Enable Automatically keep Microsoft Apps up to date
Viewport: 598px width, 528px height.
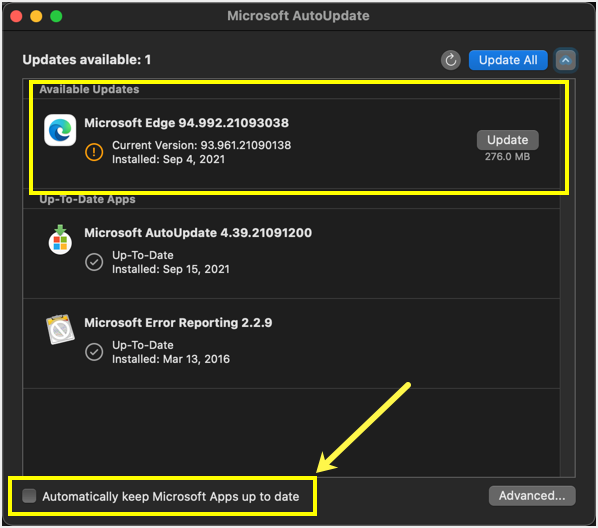click(29, 496)
